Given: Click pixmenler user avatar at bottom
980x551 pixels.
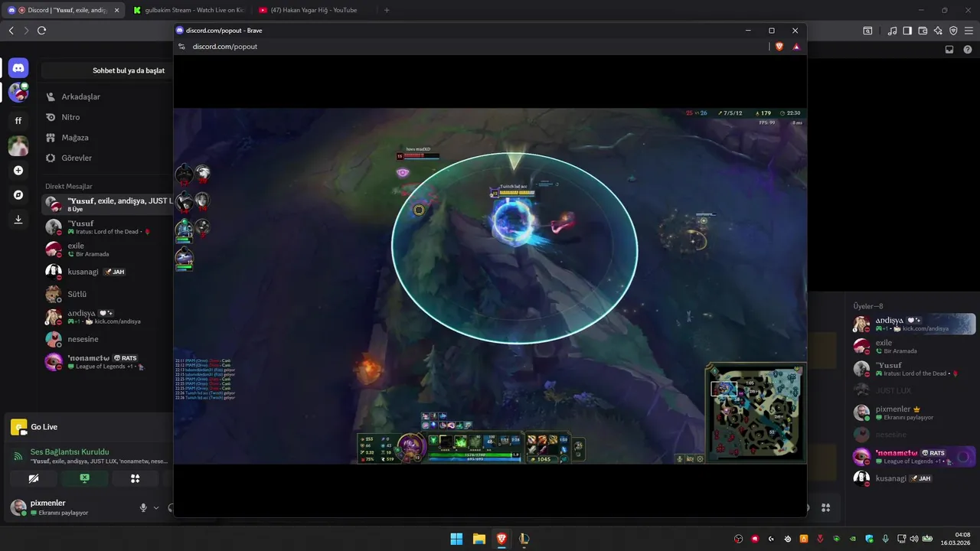Looking at the screenshot, I should [x=17, y=507].
